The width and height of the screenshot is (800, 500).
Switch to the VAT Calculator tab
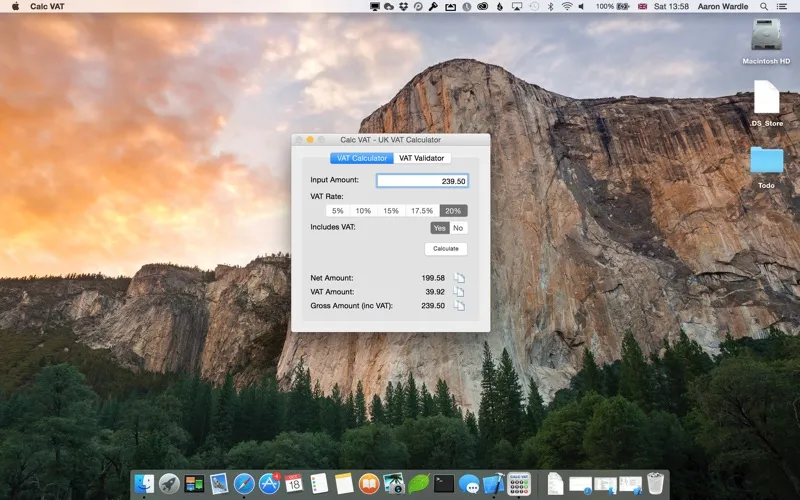[x=362, y=158]
